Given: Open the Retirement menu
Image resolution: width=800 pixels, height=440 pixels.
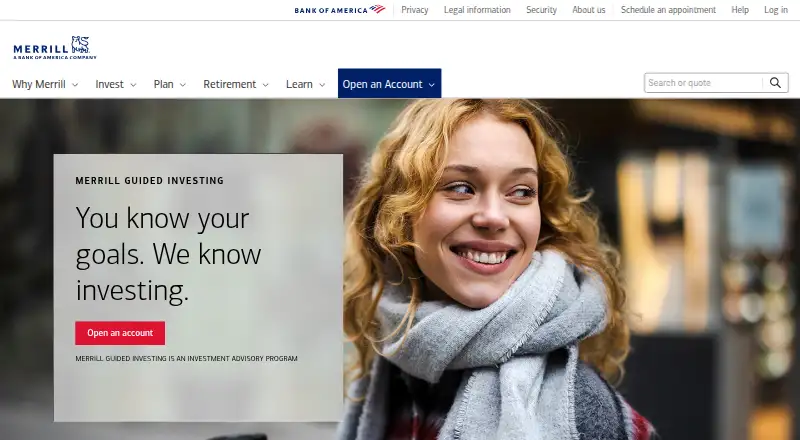Looking at the screenshot, I should [x=236, y=84].
